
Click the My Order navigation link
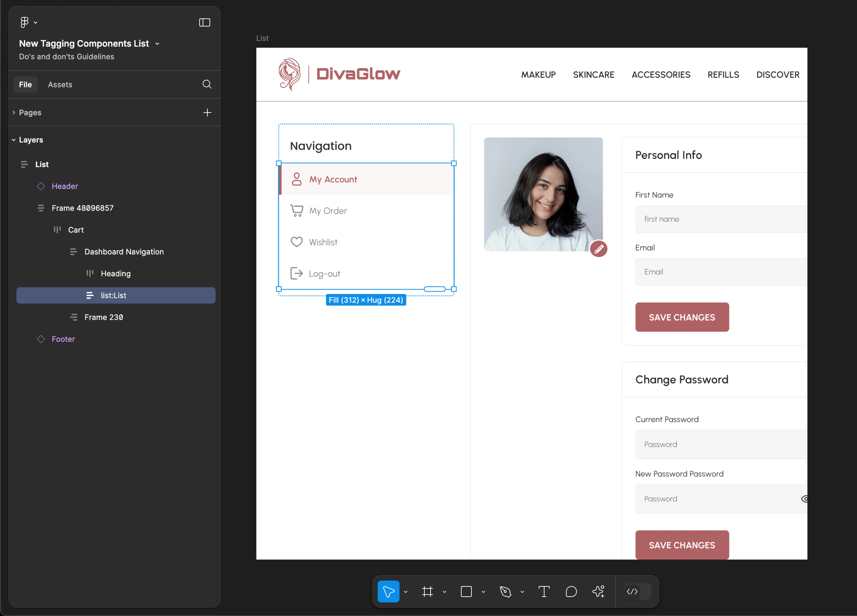[366, 211]
